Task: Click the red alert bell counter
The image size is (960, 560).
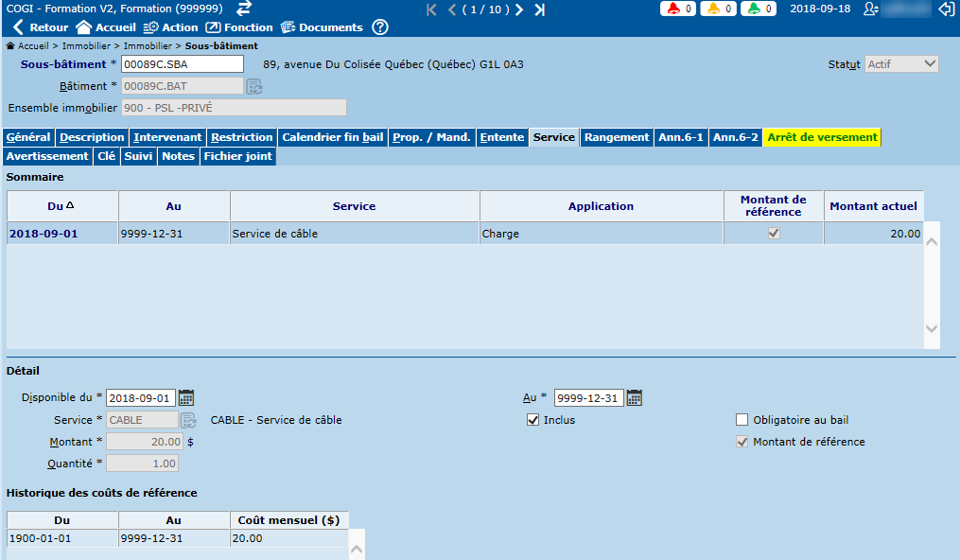Action: (678, 9)
